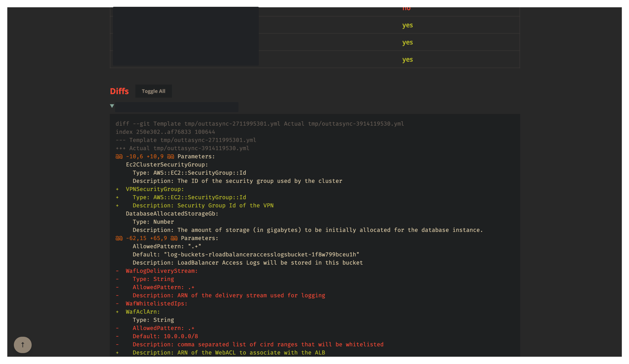
Task: Click the first 'yes' status value
Action: 407,25
